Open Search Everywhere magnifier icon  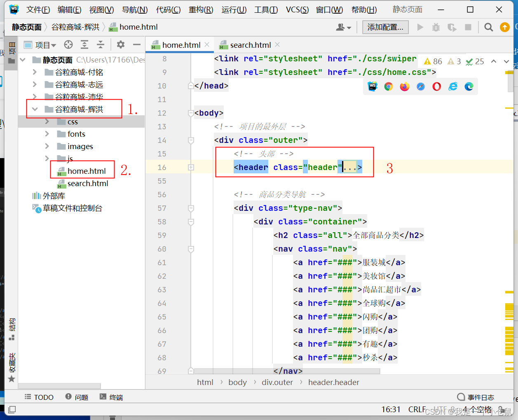pos(489,27)
